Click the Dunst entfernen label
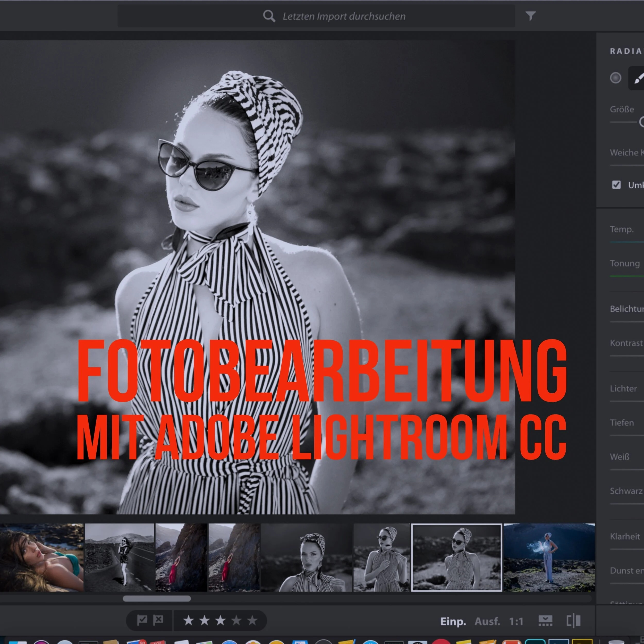644x644 pixels. tap(627, 570)
